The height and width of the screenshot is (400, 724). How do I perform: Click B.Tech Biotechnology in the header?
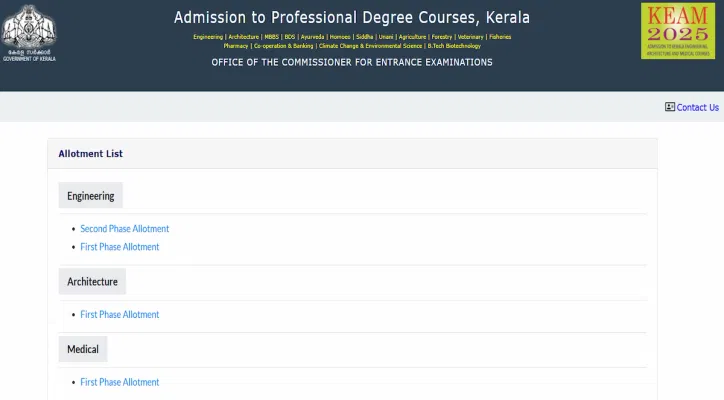pos(454,46)
